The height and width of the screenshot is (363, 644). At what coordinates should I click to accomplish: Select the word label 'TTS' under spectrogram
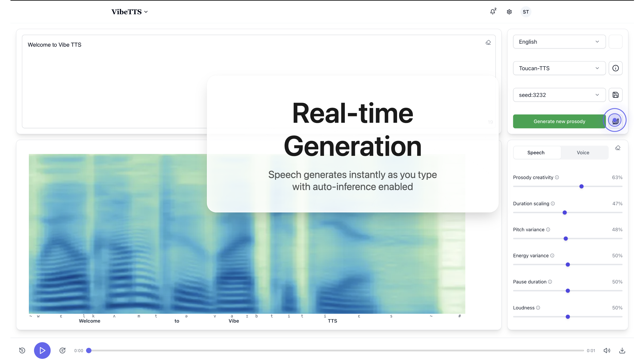point(332,321)
